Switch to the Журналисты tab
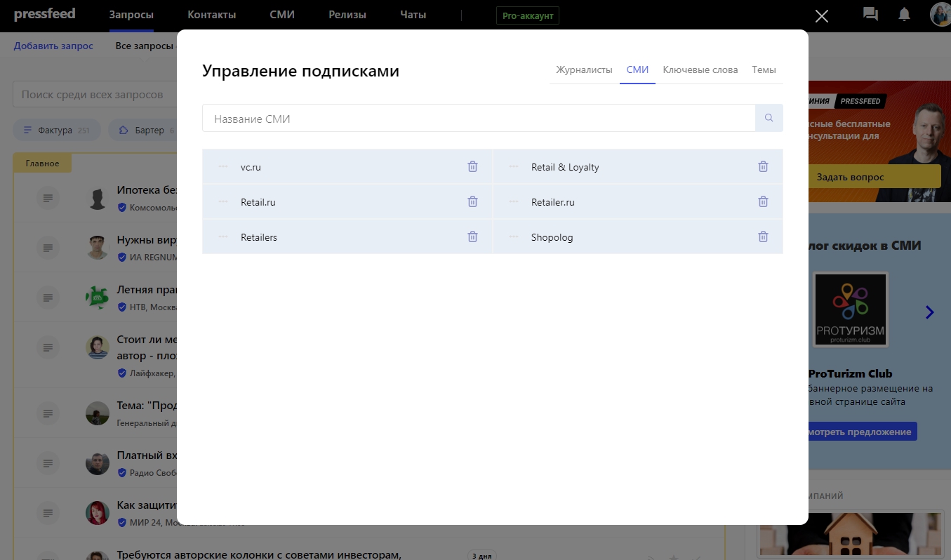Screen dimensions: 951x560 (584, 70)
